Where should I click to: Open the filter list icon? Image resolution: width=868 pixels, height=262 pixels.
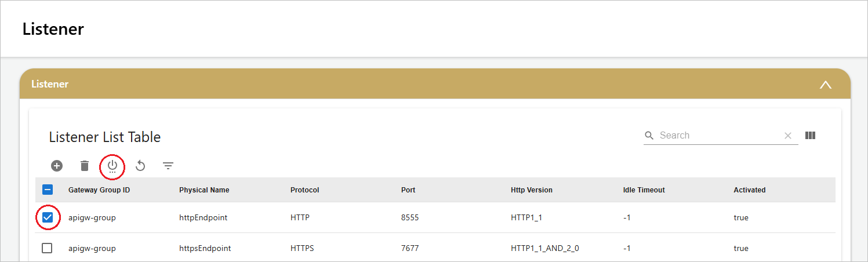pyautogui.click(x=168, y=166)
